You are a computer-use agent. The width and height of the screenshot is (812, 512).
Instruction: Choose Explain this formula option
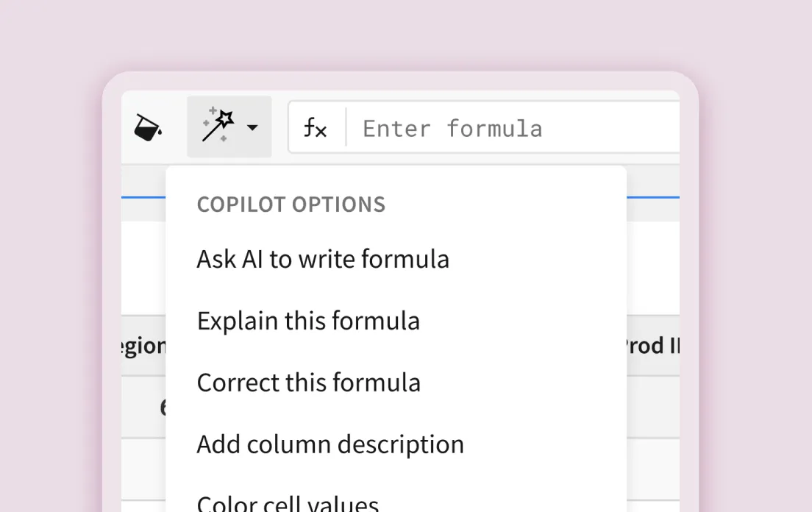click(308, 321)
